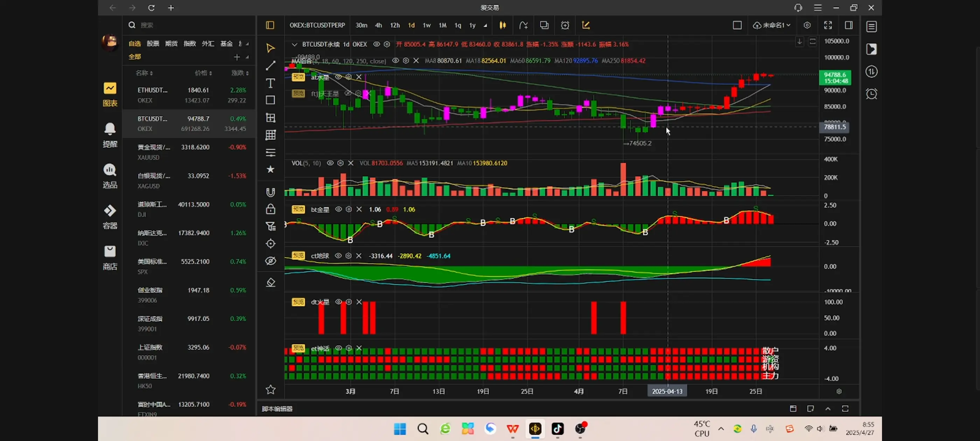Toggle the left sidebar panel layout
Screen dimensions: 980x441
click(270, 25)
